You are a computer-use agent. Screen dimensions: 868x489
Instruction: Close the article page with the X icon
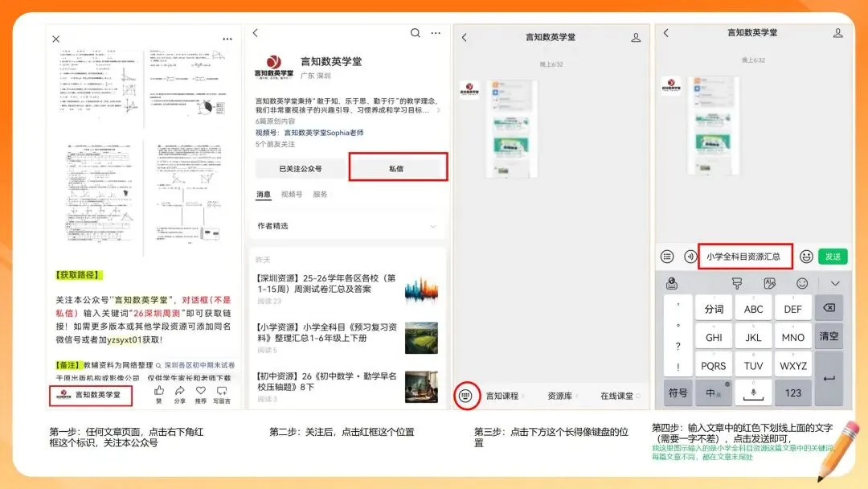click(x=56, y=39)
